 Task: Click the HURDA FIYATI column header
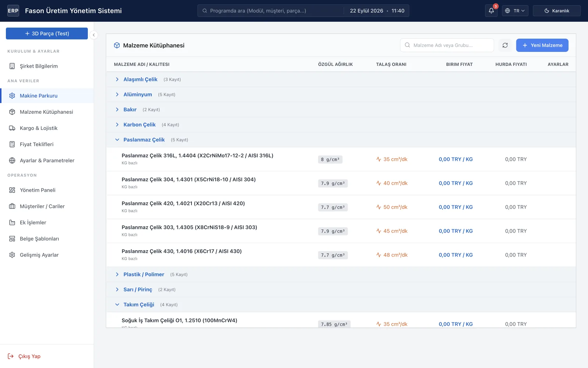click(x=511, y=64)
